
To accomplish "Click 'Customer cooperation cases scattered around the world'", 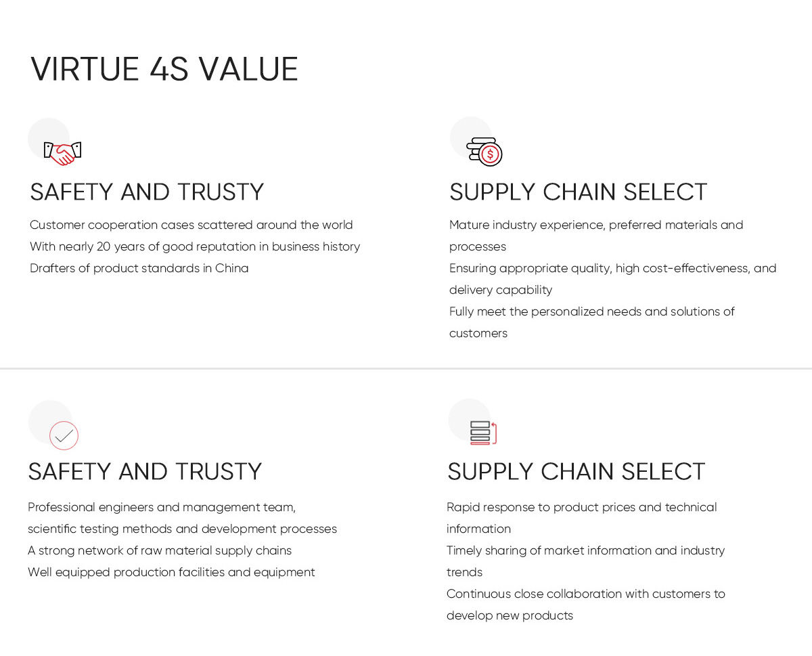I will (x=191, y=225).
